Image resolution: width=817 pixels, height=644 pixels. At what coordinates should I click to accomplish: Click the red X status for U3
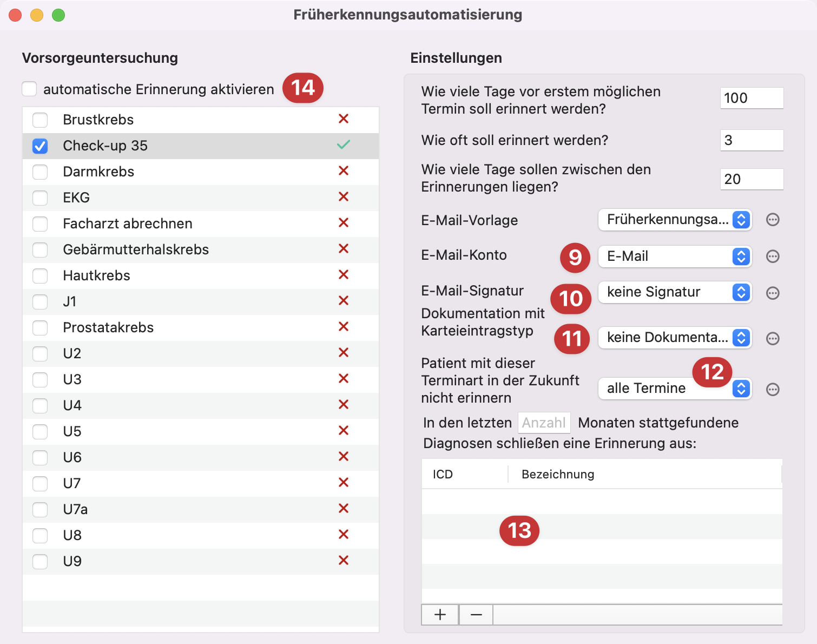343,378
